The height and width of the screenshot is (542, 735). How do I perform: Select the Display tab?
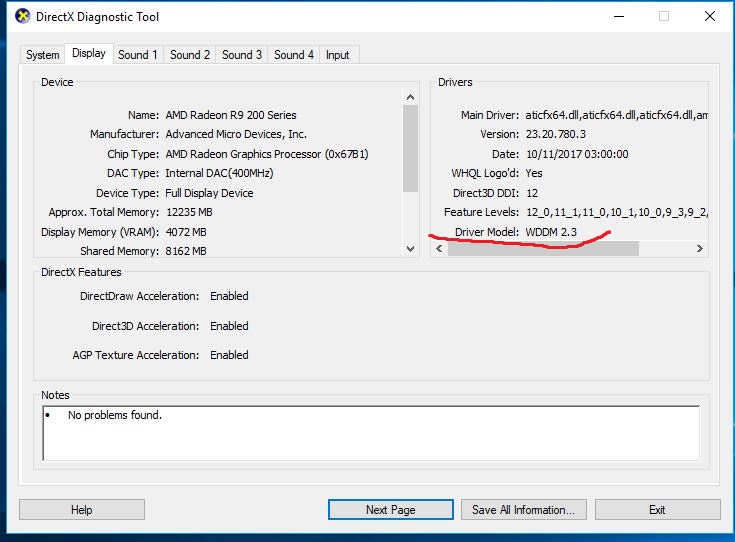89,53
